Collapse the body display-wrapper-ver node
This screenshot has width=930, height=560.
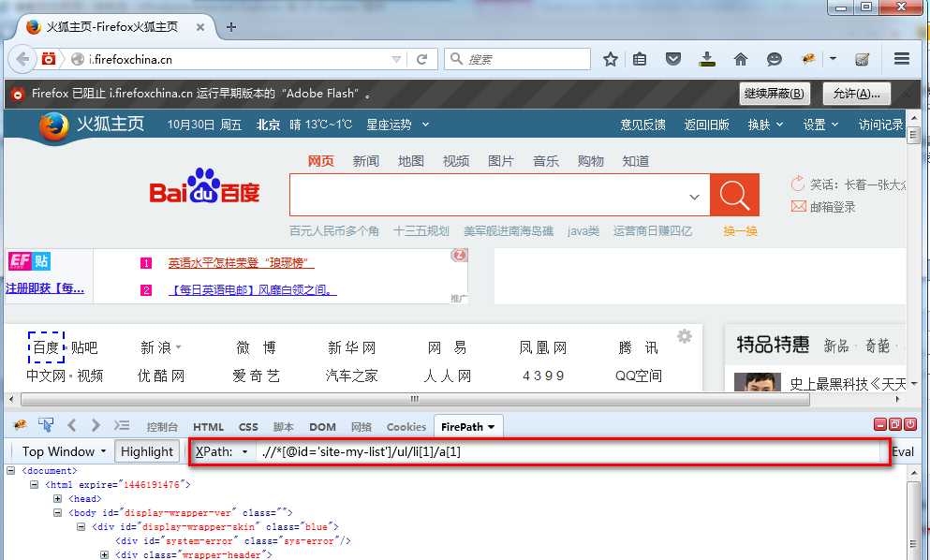point(57,512)
